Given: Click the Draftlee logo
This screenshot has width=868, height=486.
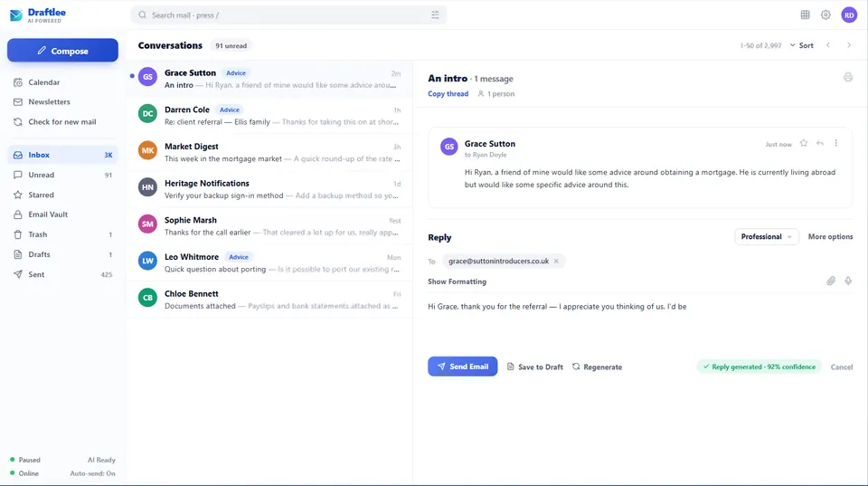Looking at the screenshot, I should [38, 15].
